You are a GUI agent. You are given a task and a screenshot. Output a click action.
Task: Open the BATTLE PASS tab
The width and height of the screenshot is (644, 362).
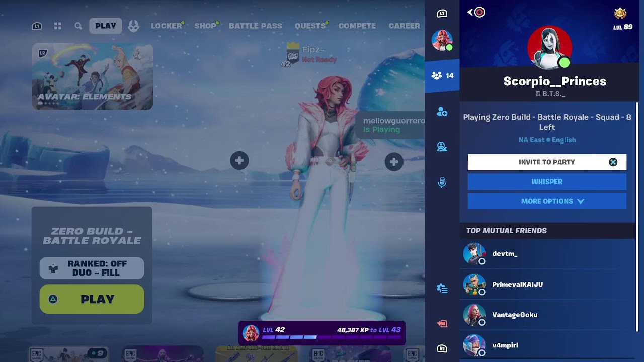click(256, 26)
